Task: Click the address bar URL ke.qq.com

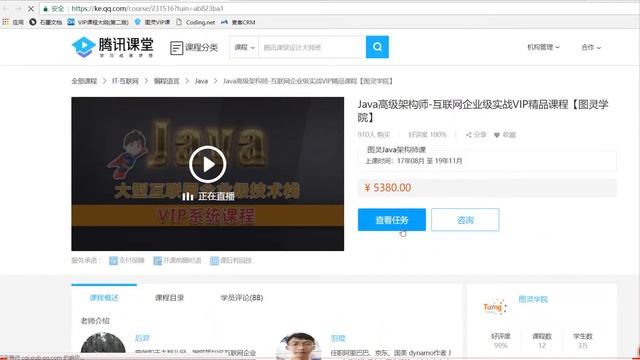Action: (x=148, y=8)
